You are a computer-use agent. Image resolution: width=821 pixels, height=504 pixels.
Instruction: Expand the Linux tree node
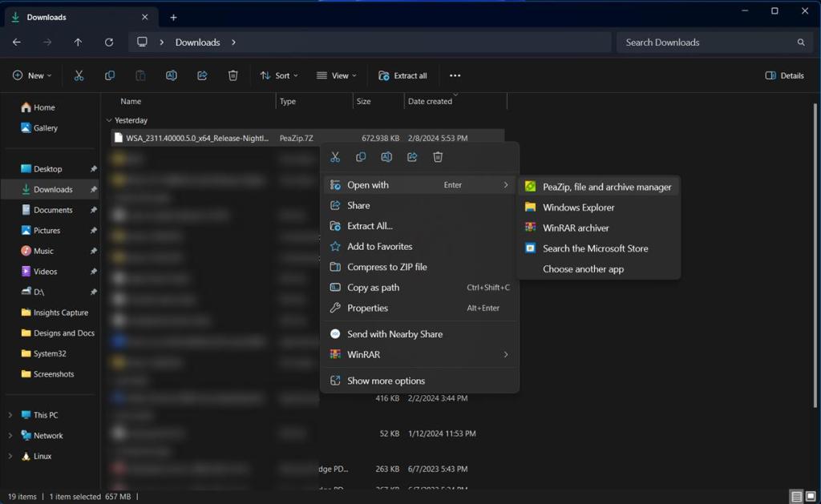coord(10,456)
